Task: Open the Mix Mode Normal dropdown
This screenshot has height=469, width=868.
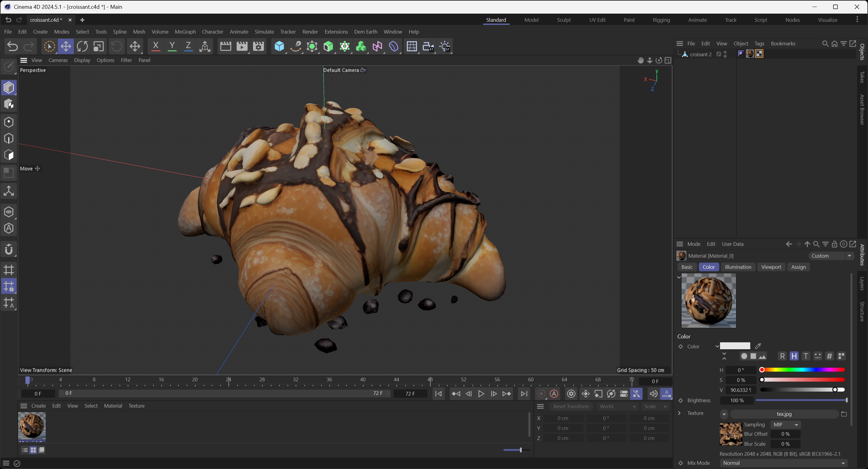Action: click(x=783, y=463)
